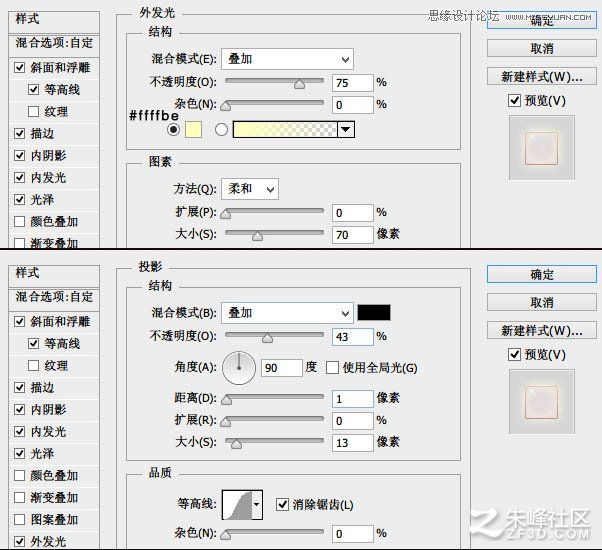Select 样式 header in 外发光 dialog list
This screenshot has height=550, width=602.
pos(54,21)
